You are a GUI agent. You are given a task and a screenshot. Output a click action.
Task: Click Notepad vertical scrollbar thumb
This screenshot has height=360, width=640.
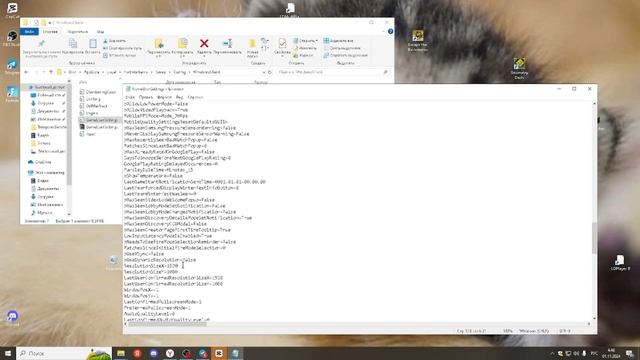click(x=594, y=238)
